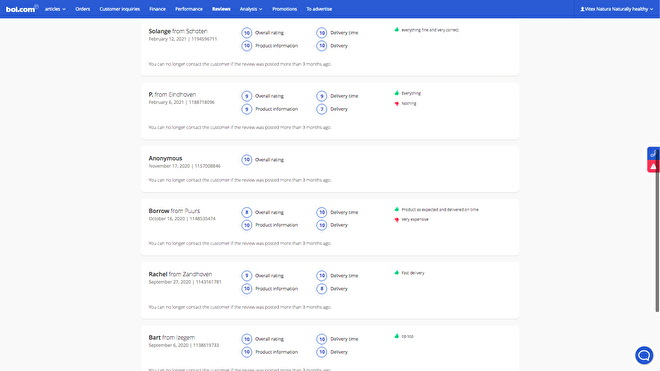Screen dimensions: 660x371
Task: Expand the articles dropdown menu
Action: coord(55,9)
